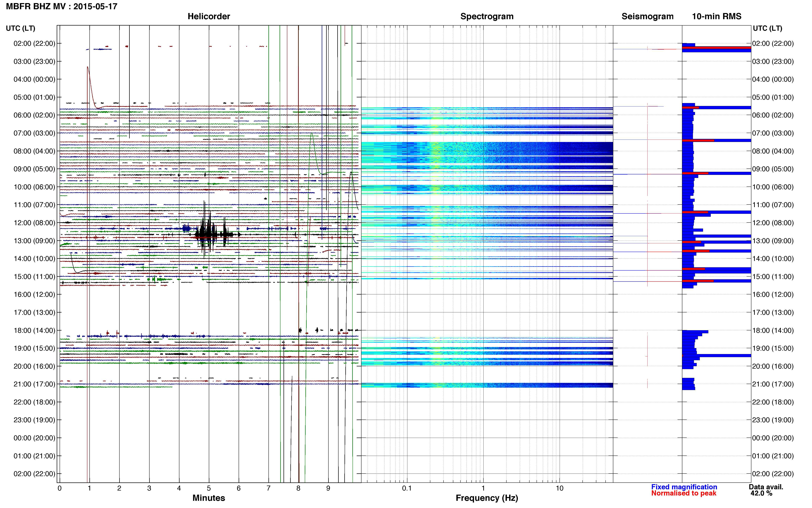Click left time label '01:00 (21:00)'

coord(34,456)
